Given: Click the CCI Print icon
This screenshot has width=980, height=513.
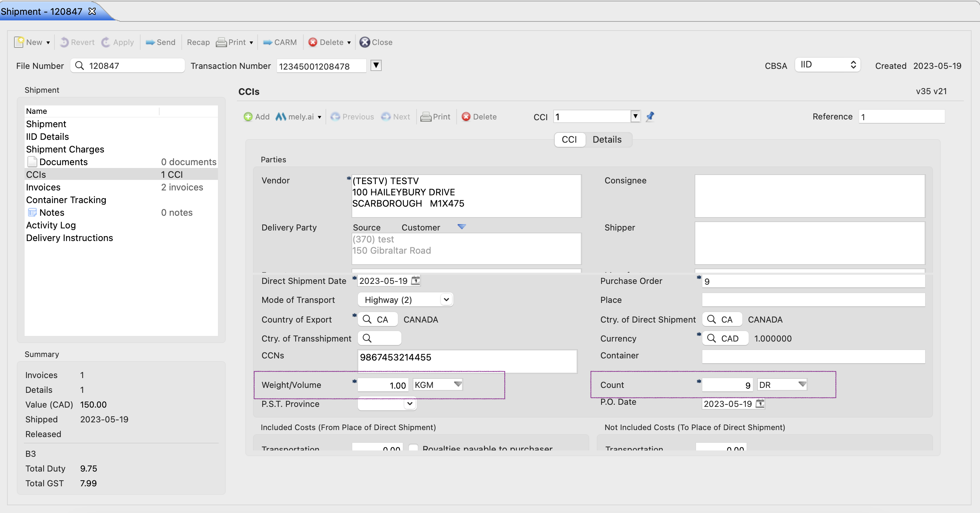Looking at the screenshot, I should pyautogui.click(x=426, y=117).
